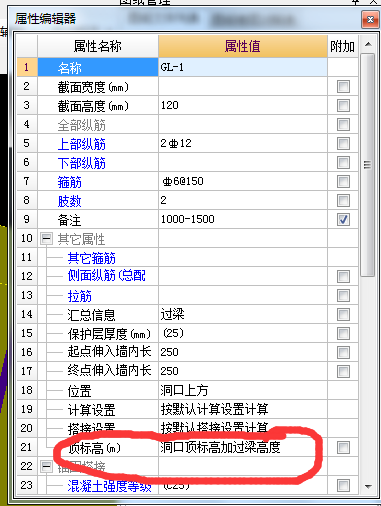This screenshot has width=381, height=506.
Task: Click the empty 截面宽度(mm) value cell
Action: coord(243,87)
